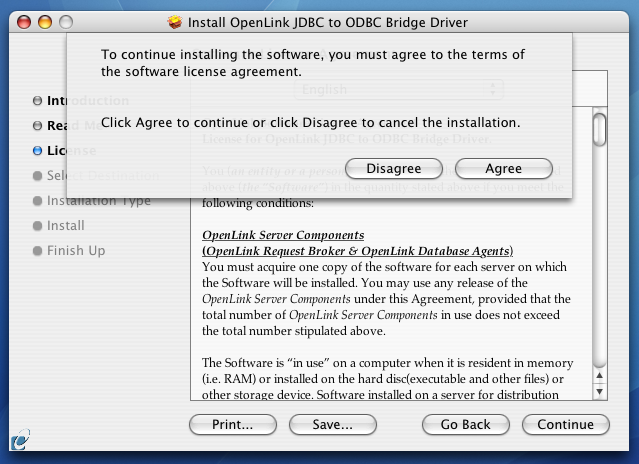Click the Select Destination step bullet icon
639x464 pixels.
(x=37, y=176)
